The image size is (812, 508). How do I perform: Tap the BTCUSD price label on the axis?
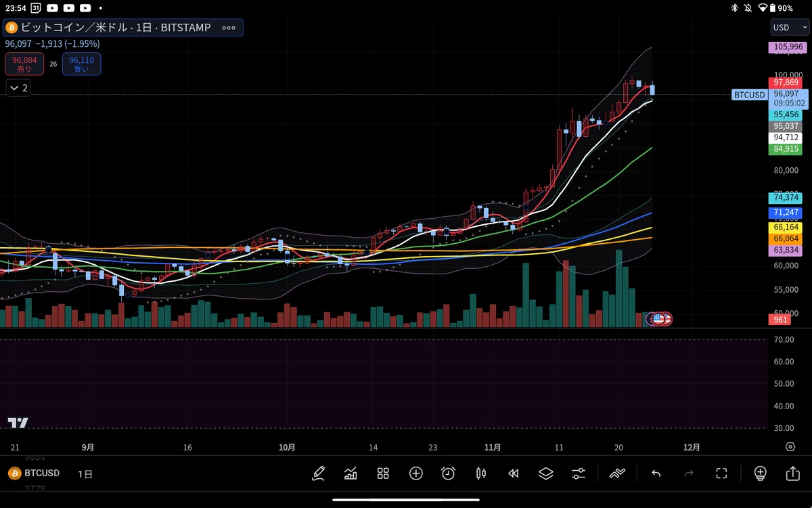[750, 95]
